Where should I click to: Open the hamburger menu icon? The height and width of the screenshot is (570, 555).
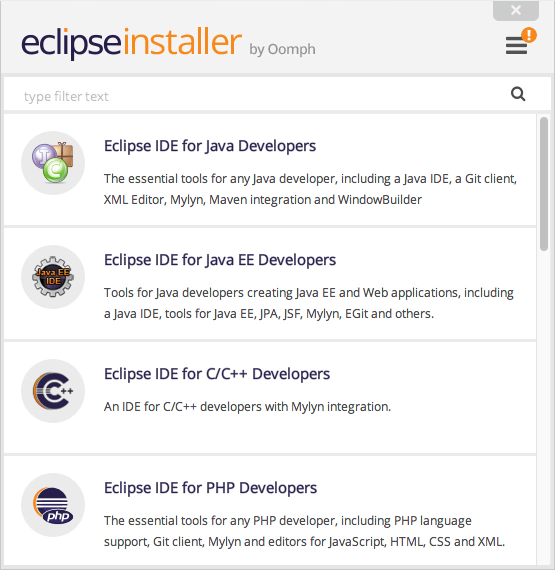pyautogui.click(x=516, y=45)
